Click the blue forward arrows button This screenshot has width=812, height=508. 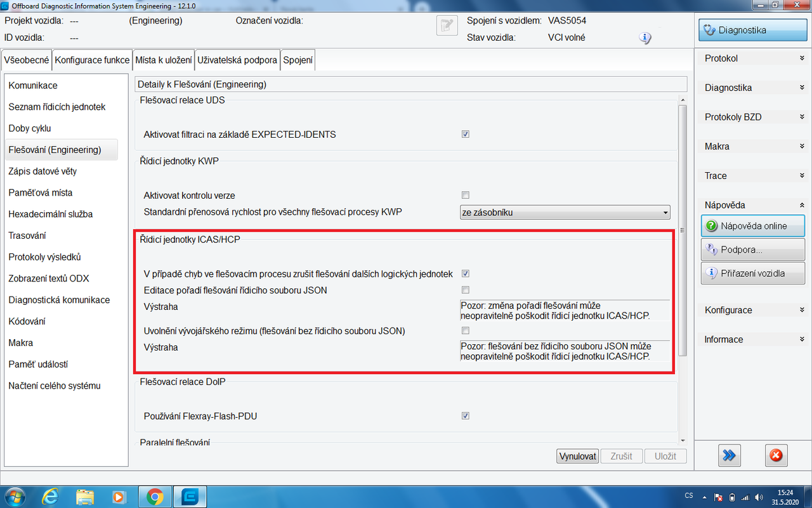point(730,455)
